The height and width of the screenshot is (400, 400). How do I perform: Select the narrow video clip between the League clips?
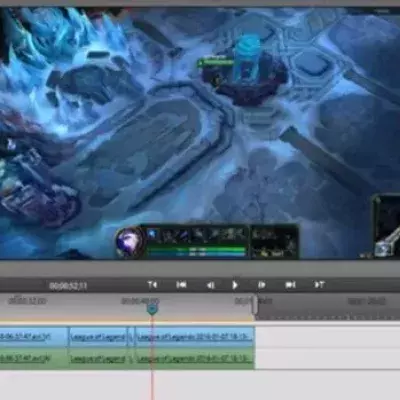pos(131,337)
